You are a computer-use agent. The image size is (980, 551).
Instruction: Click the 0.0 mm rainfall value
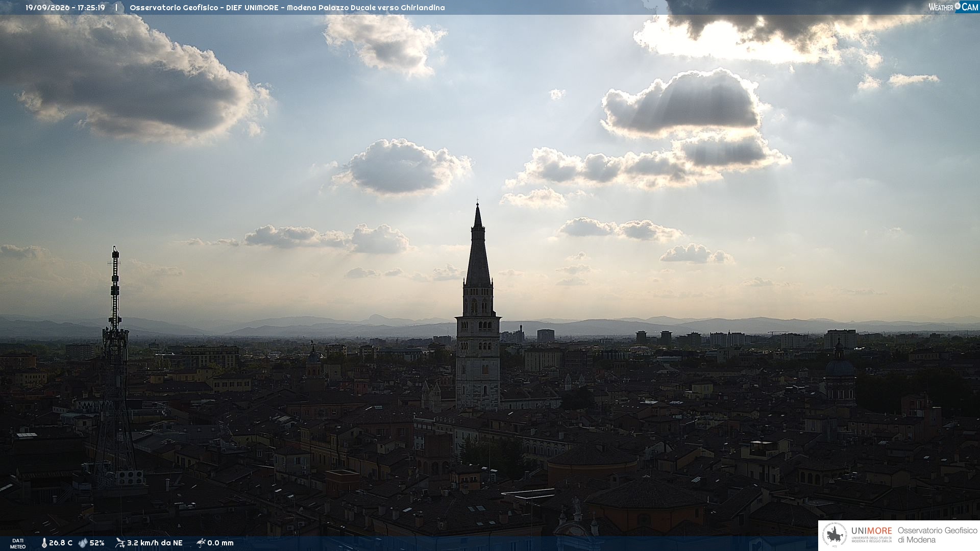[x=220, y=543]
